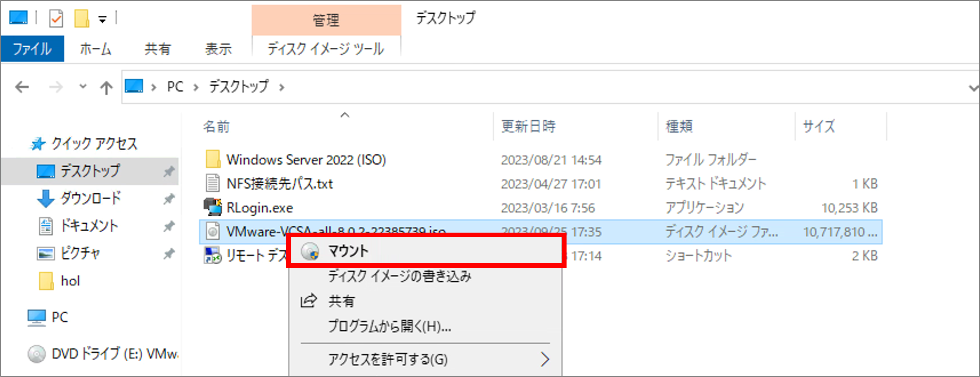This screenshot has height=377, width=980.
Task: Select the NFS接続先パス.txt file name
Action: click(280, 184)
